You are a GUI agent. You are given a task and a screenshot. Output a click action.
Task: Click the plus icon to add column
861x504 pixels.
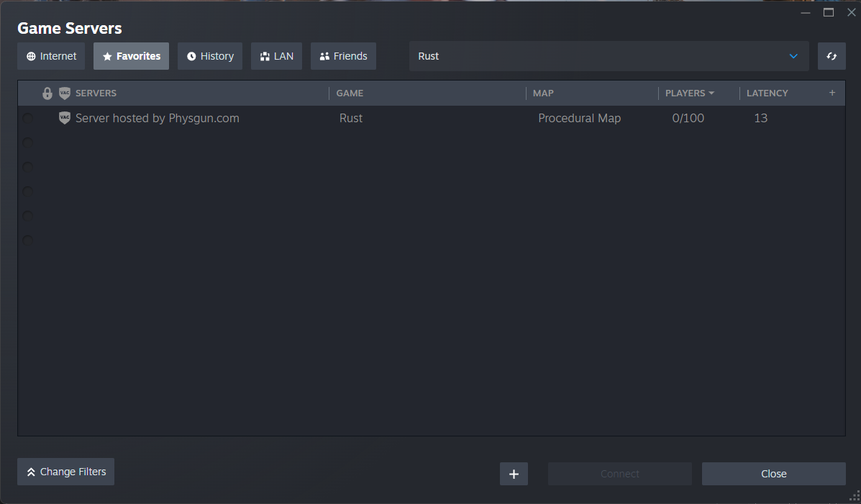tap(832, 93)
